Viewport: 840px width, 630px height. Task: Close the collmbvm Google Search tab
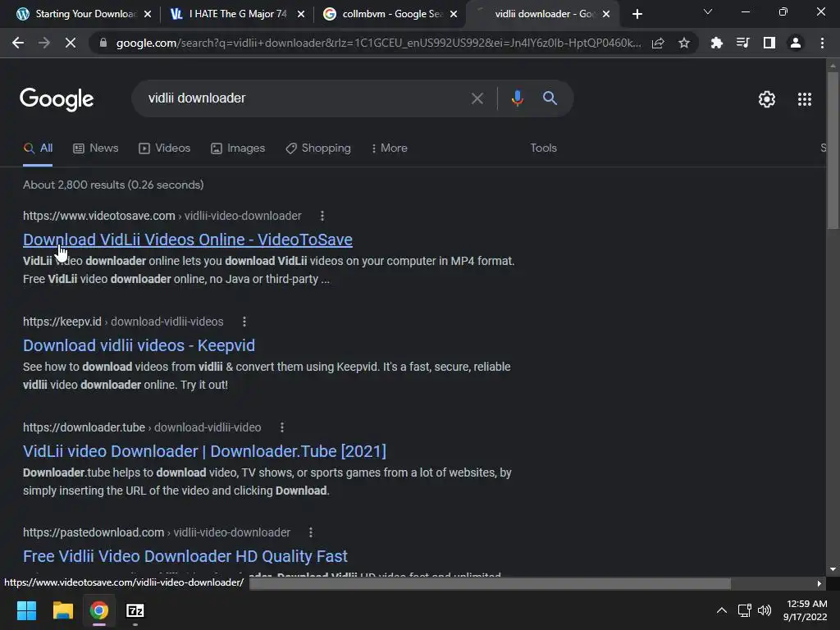[454, 15]
